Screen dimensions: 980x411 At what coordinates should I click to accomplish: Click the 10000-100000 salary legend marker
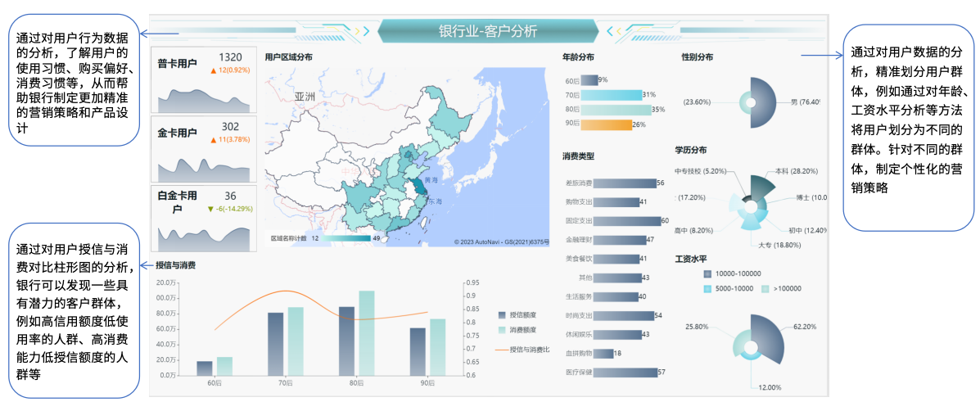click(x=707, y=273)
